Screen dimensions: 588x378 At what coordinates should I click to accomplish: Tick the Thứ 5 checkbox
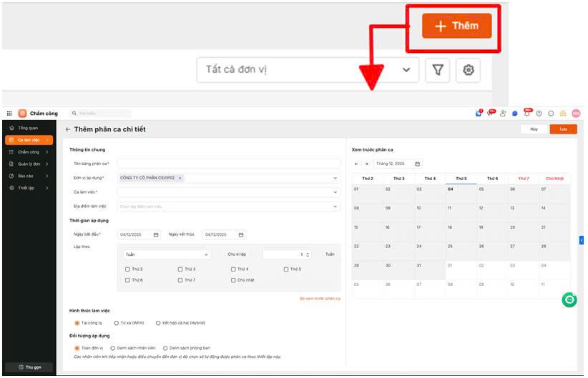pyautogui.click(x=286, y=269)
